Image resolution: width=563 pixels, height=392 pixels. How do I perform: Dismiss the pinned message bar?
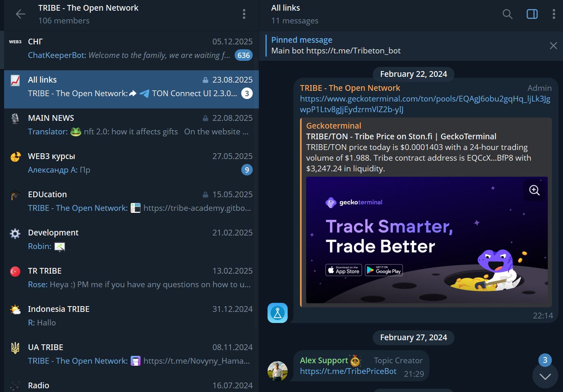[x=554, y=46]
